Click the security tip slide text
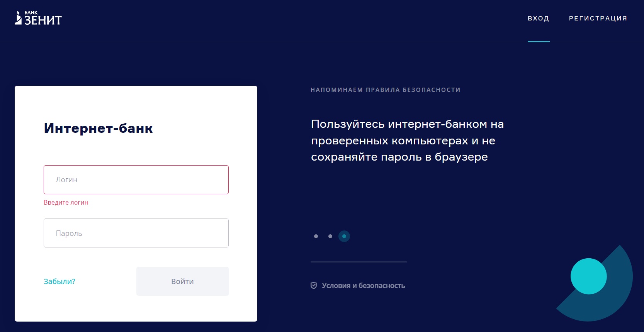Screen dimensions: 644x332 [407, 141]
